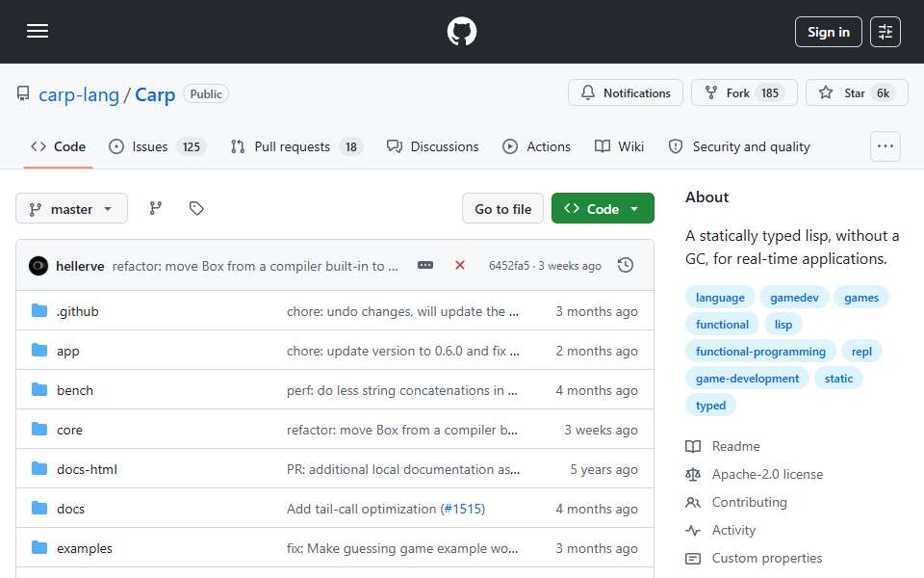Open commit 6452fa5 link
Screen dimensions: 924x578
(x=509, y=266)
